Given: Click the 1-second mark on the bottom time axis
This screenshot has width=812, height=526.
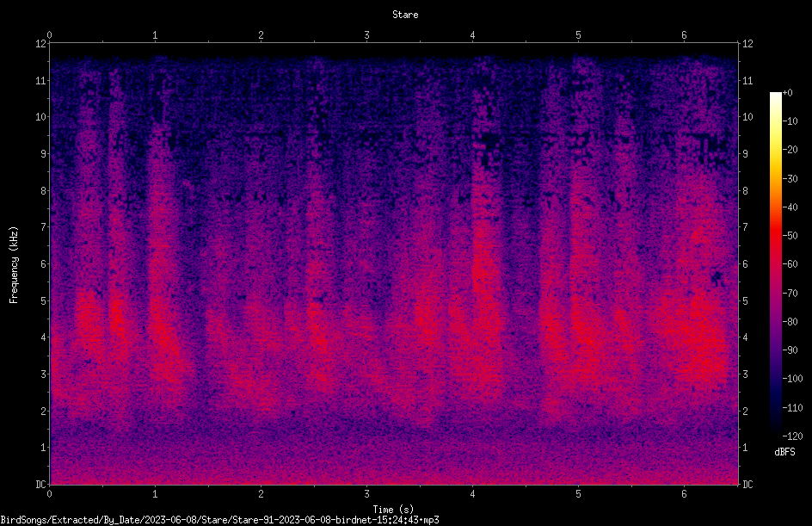Looking at the screenshot, I should (x=155, y=494).
